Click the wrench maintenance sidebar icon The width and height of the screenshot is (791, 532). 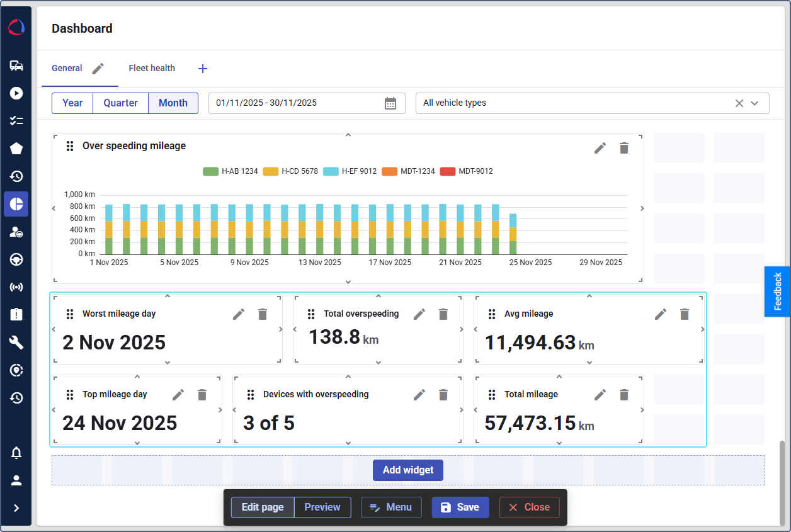pyautogui.click(x=16, y=342)
